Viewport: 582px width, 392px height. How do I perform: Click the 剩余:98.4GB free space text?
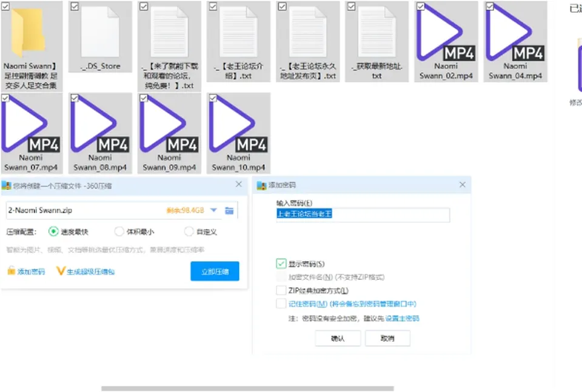pyautogui.click(x=186, y=210)
